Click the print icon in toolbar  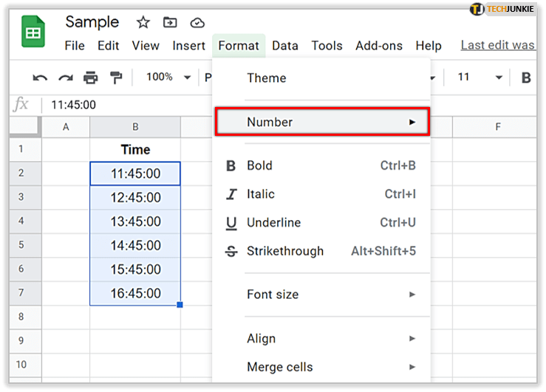[x=90, y=78]
